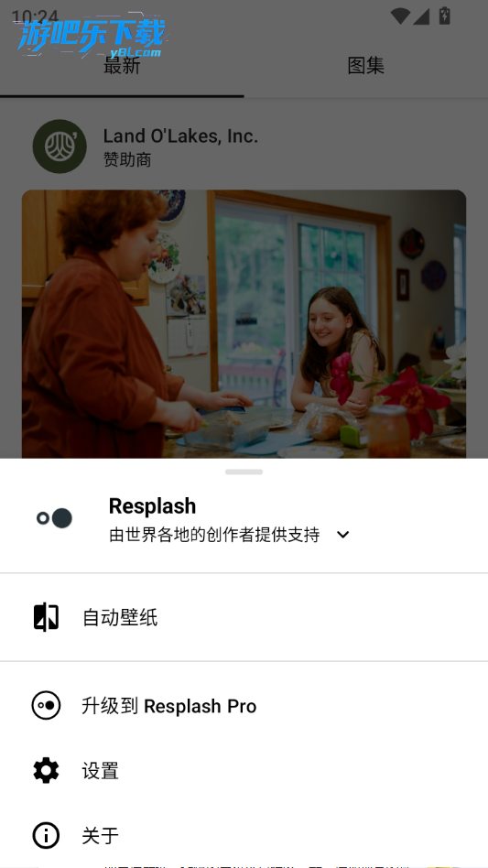
Task: Open Land O'Lakes sponsor avatar
Action: (60, 146)
